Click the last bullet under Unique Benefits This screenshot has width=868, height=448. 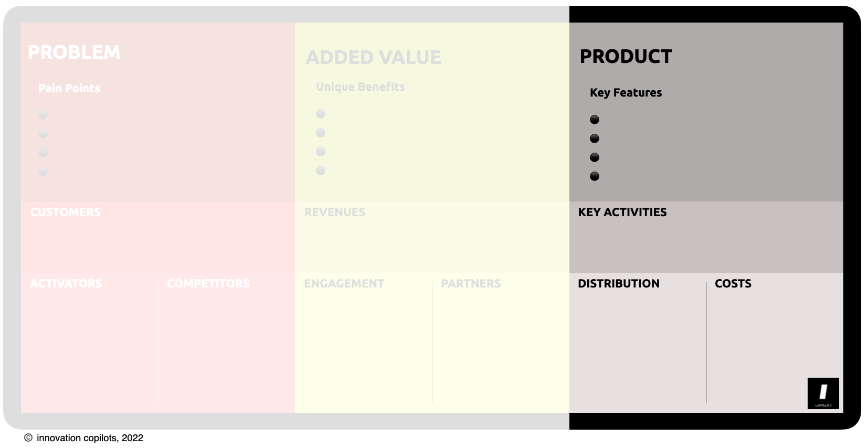point(321,170)
